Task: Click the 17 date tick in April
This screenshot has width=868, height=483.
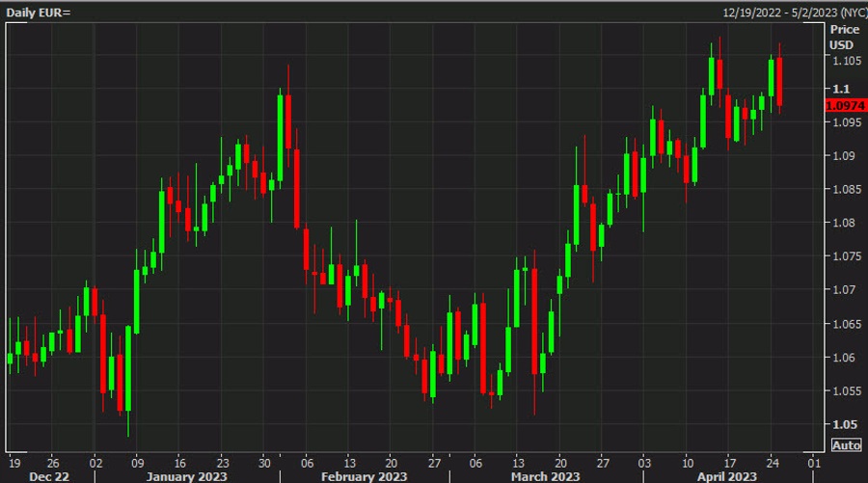Action: pos(730,463)
